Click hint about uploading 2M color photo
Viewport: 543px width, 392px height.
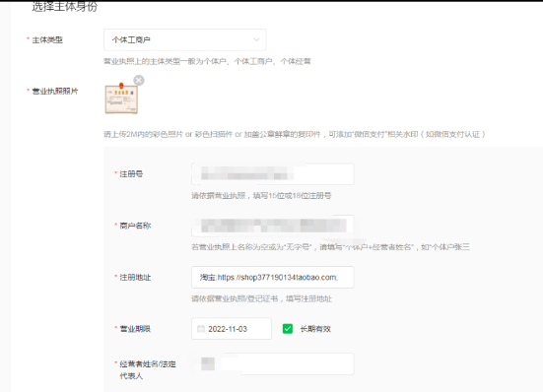click(295, 134)
